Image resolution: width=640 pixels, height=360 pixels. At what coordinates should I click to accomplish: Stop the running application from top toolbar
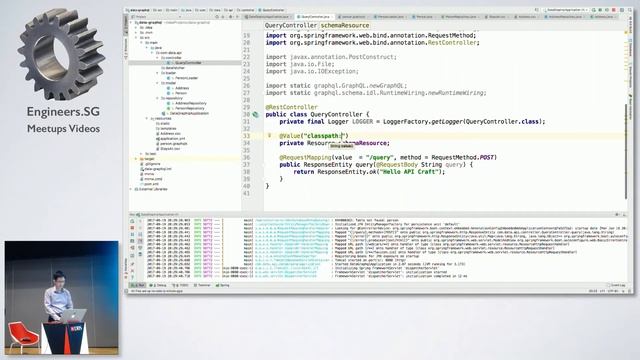tap(613, 10)
